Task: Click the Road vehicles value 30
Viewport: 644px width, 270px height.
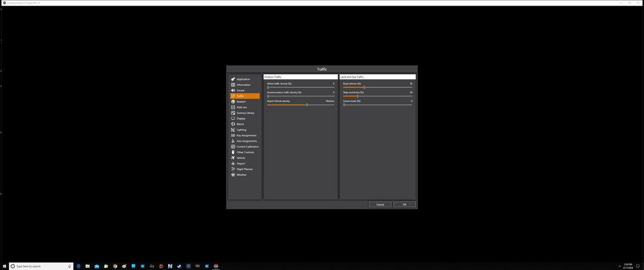Action: [411, 84]
